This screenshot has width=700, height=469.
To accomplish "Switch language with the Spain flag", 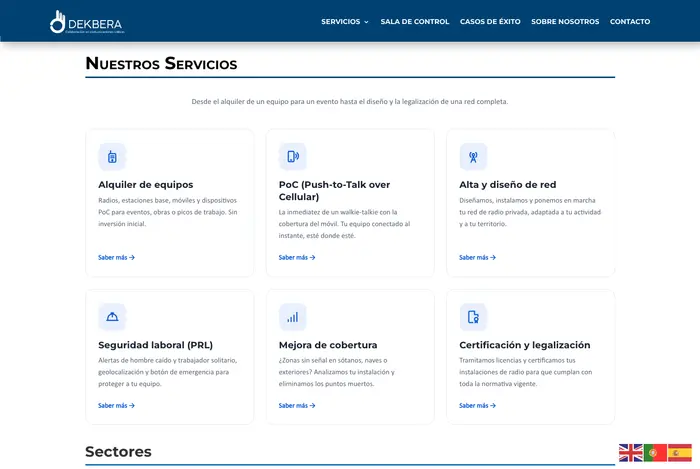I will click(x=679, y=452).
